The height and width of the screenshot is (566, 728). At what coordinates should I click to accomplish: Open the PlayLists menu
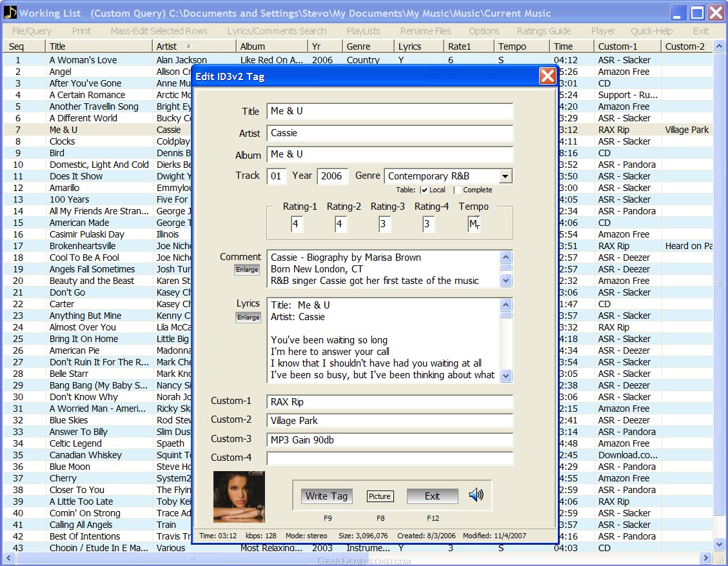click(x=363, y=31)
